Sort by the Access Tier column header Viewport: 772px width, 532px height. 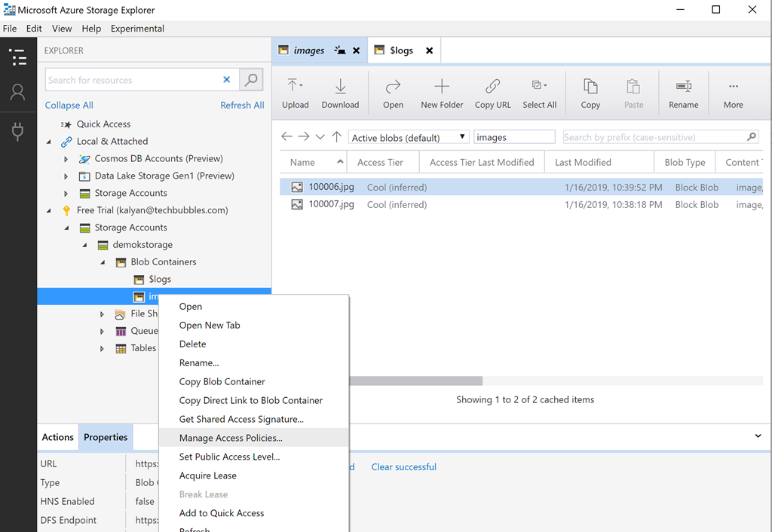point(383,162)
